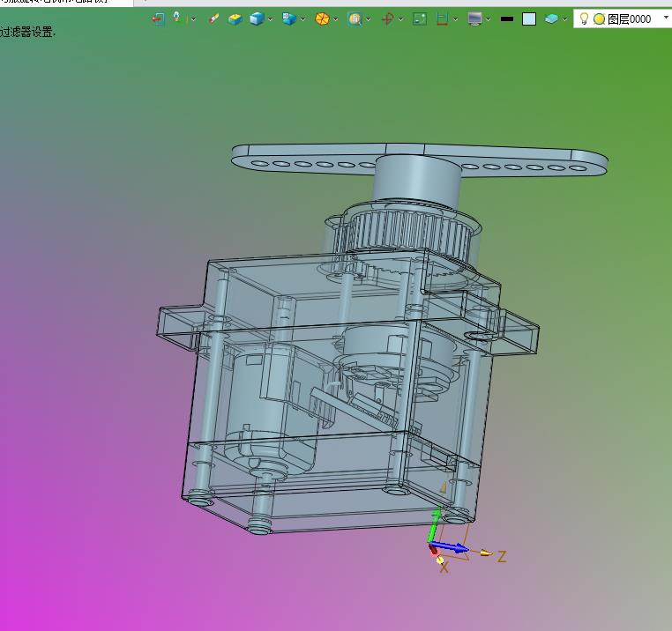
Task: Click the blue Z-axis arrow of the triad
Action: (x=450, y=547)
